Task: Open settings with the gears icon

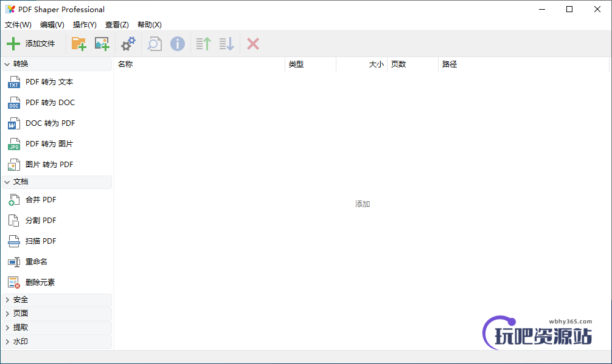Action: point(128,44)
